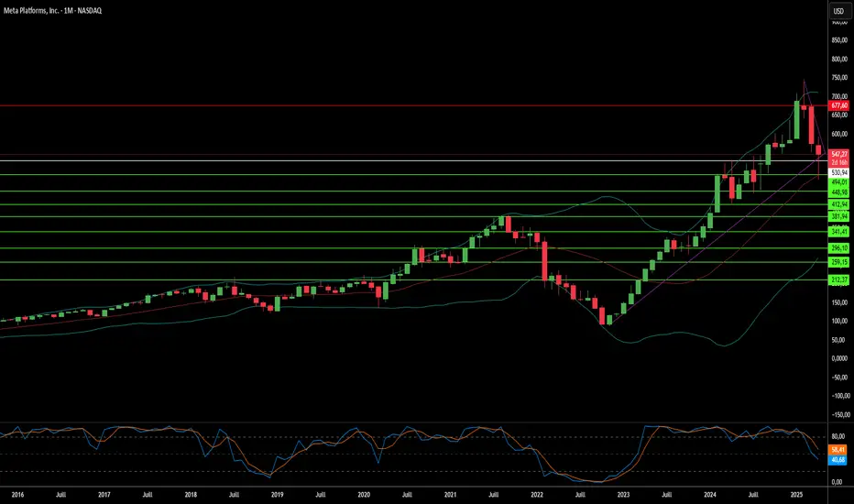This screenshot has width=854, height=504.
Task: Click the 800,00 price axis value
Action: click(839, 59)
